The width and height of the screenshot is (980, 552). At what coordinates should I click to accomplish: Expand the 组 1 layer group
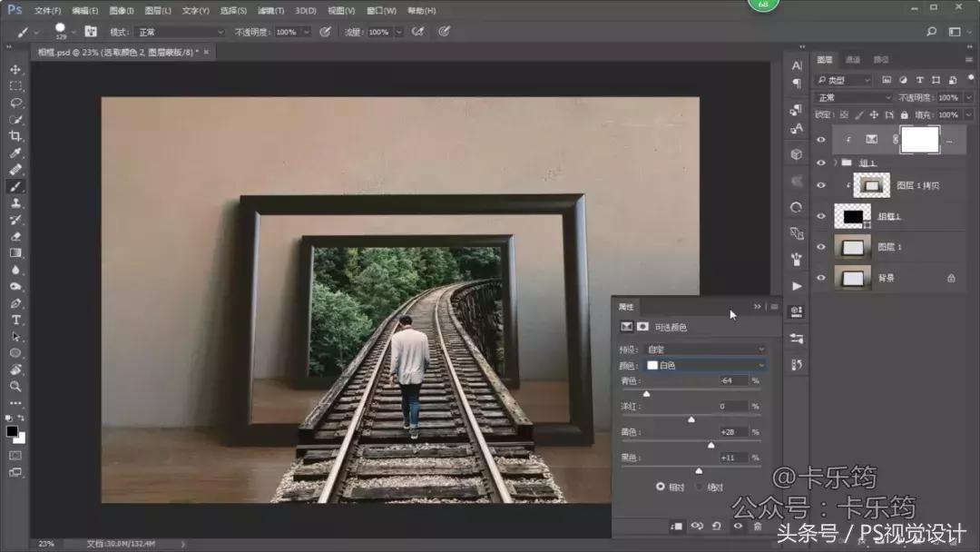[835, 163]
